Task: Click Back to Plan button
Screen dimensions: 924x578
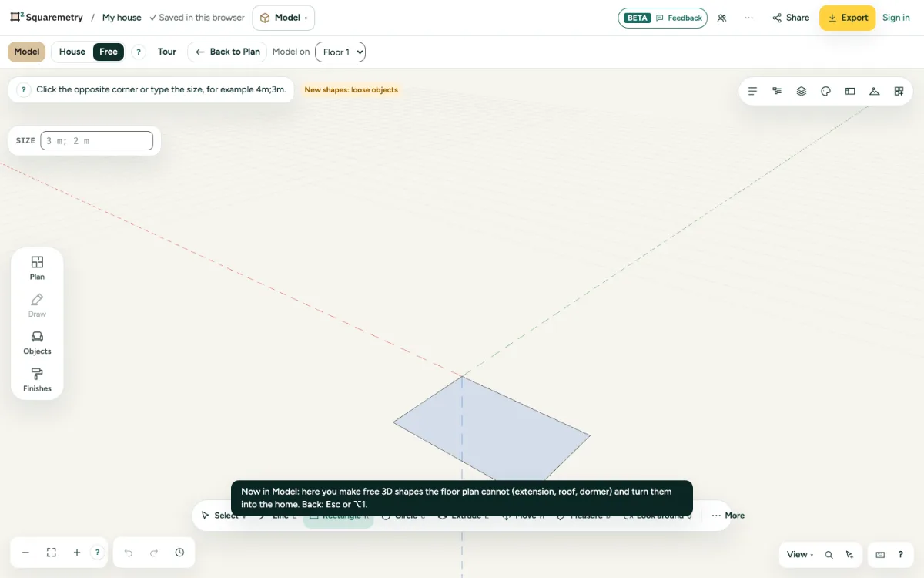Action: click(227, 52)
